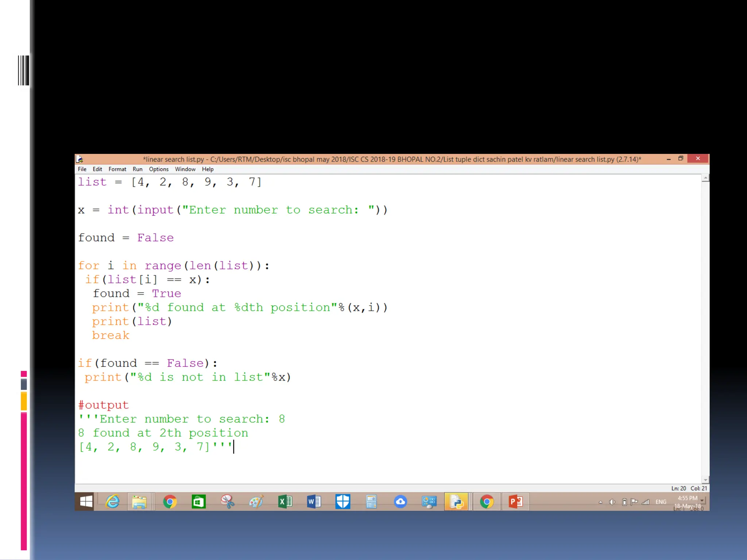Switch to PowerPoint in taskbar

coord(515,502)
